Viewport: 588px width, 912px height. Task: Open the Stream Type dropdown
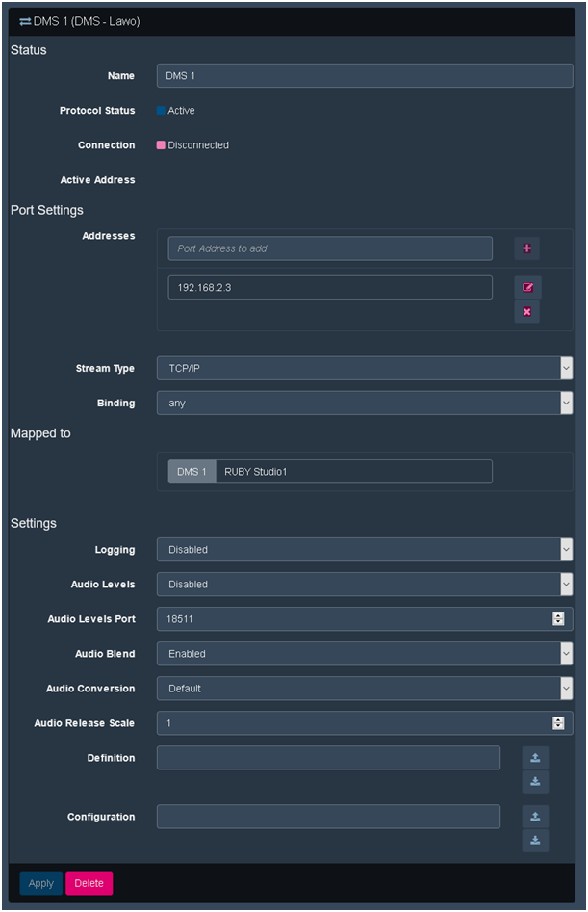coord(364,369)
